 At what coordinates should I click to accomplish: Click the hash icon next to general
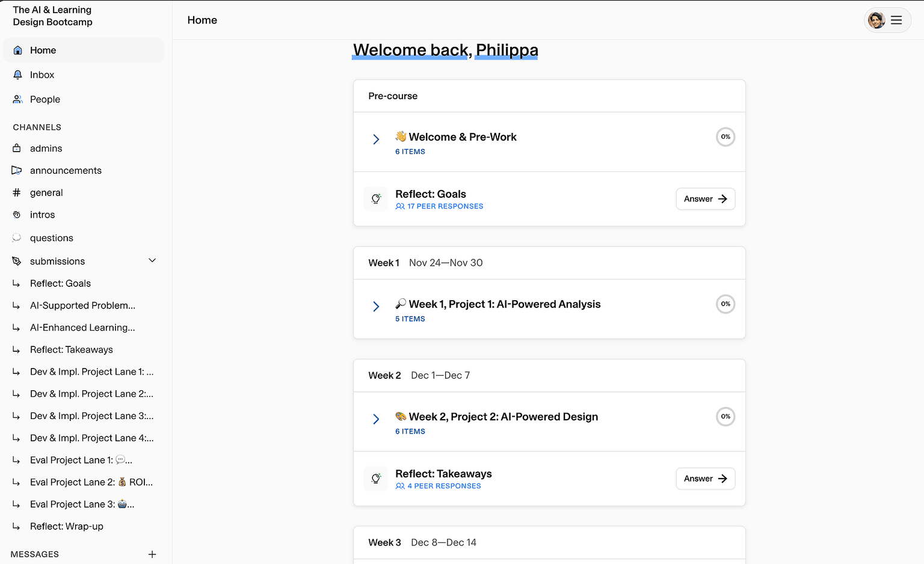click(x=17, y=193)
